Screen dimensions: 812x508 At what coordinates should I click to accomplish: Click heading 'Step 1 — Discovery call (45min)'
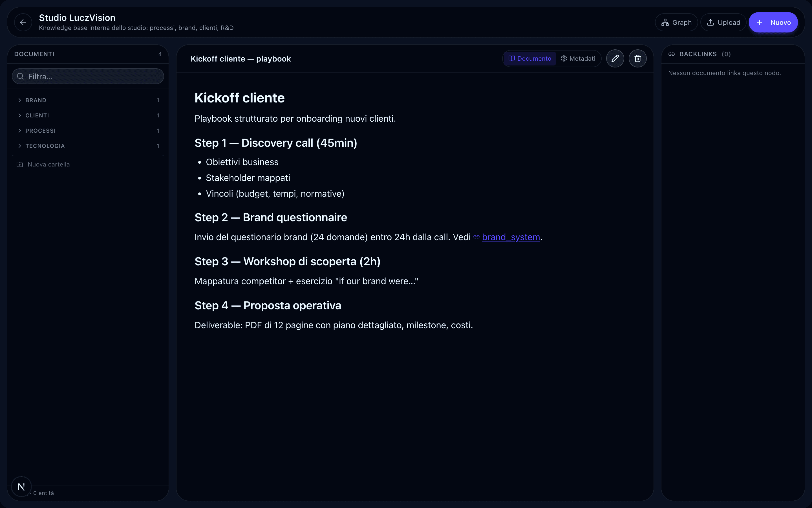tap(276, 143)
